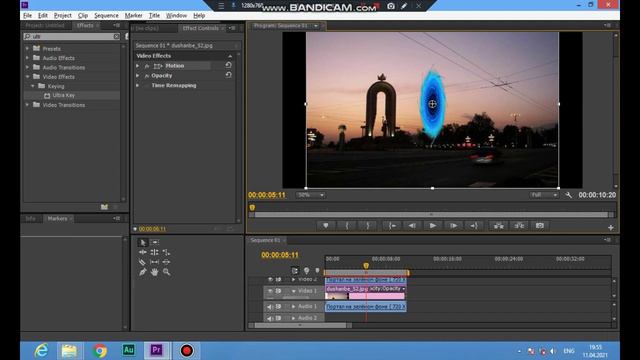Expand Time Remapping properties
Image resolution: width=640 pixels, height=360 pixels.
(138, 85)
